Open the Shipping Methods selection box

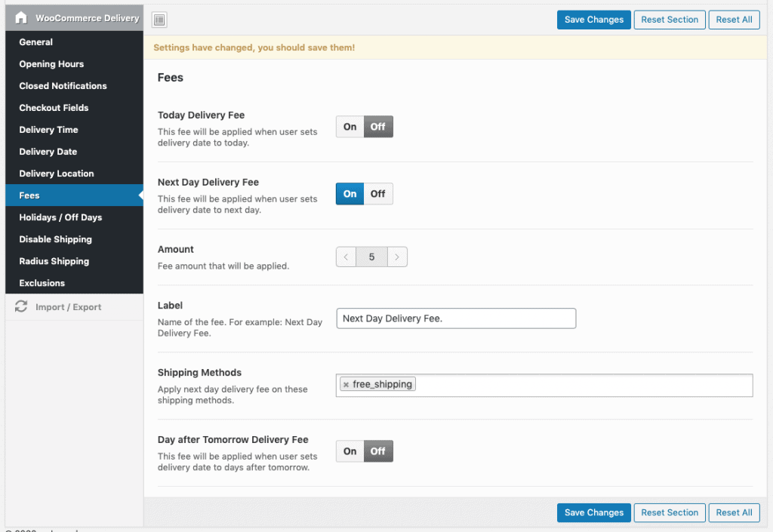(581, 385)
